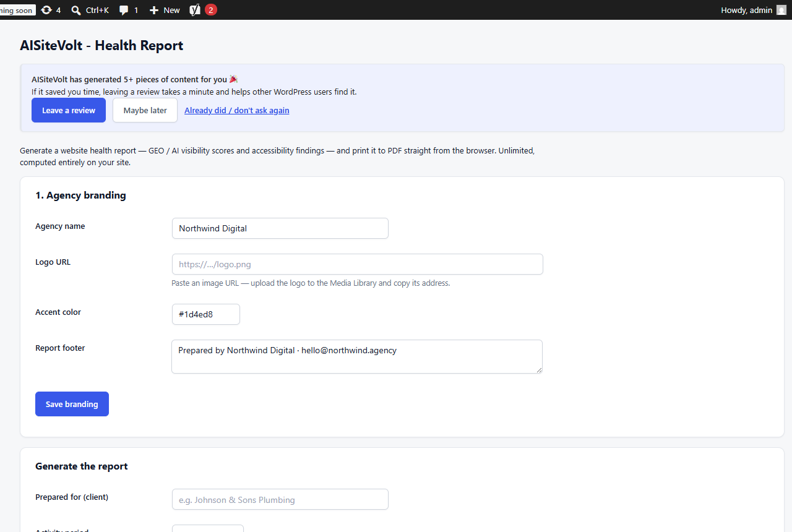Open the comments bubble icon
Screen dimensions: 792x532
124,10
